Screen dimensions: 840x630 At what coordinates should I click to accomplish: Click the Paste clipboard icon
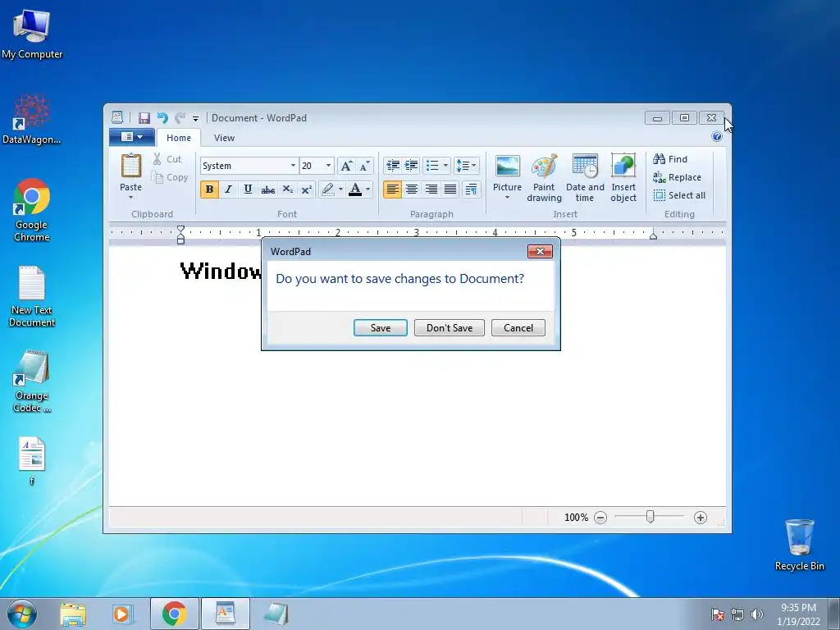[130, 166]
